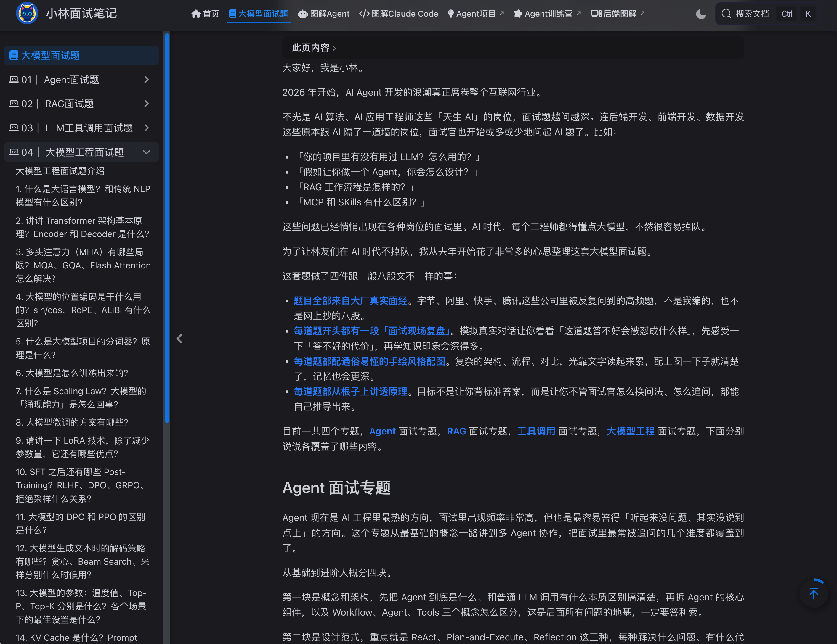837x644 pixels.
Task: Click highlighted text 题目全部来自大厂真实面经
Action: click(350, 301)
